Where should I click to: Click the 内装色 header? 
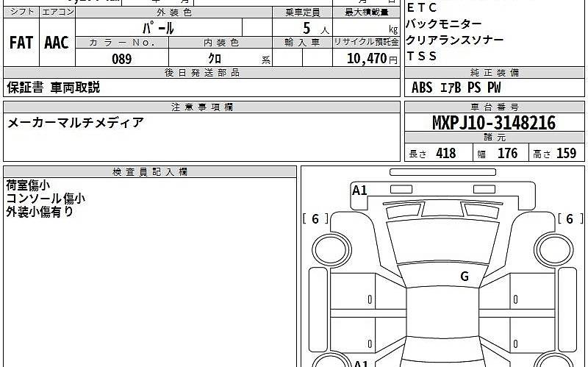tap(221, 43)
